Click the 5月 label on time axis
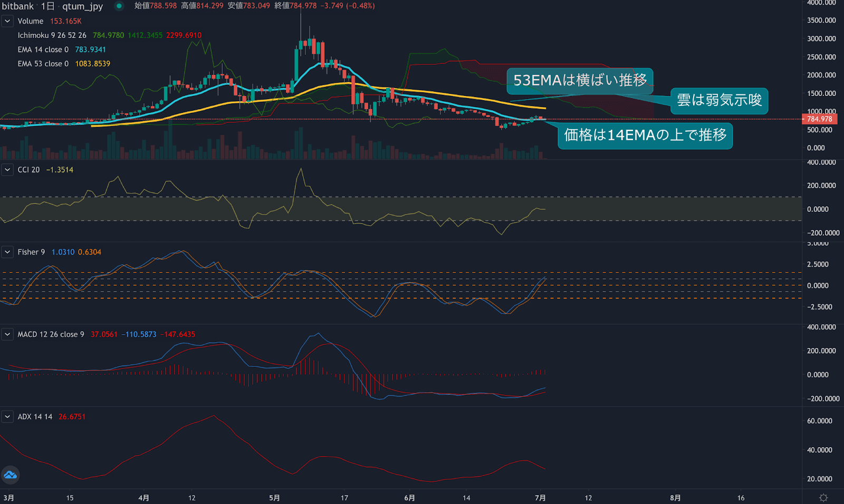Image resolution: width=844 pixels, height=504 pixels. (274, 498)
